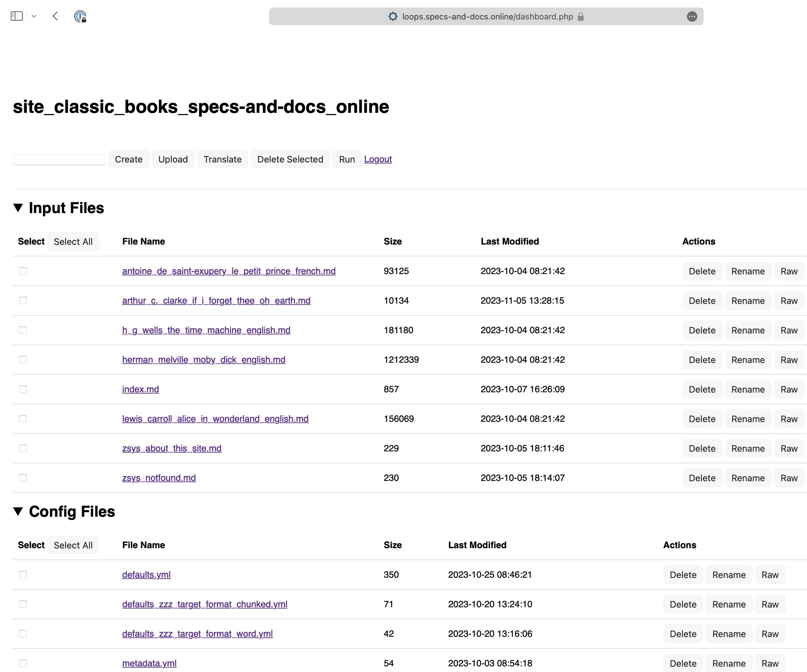Viewport: 807px width, 672px height.
Task: Collapse the Input Files section
Action: point(18,208)
